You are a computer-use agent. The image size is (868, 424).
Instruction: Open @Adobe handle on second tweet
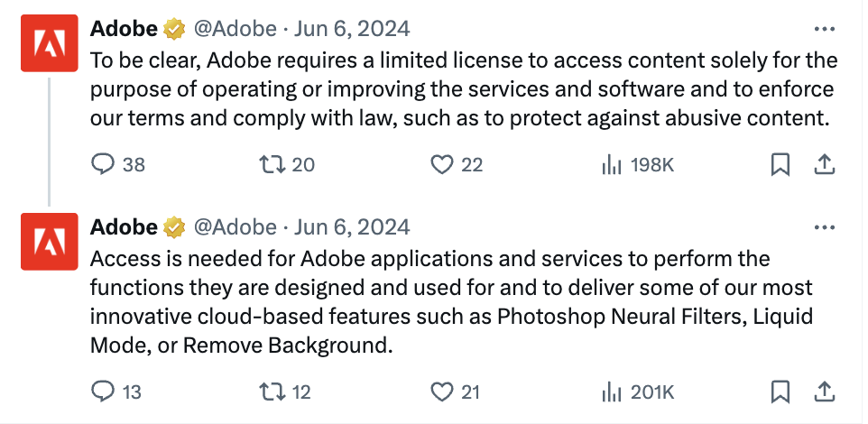point(235,226)
